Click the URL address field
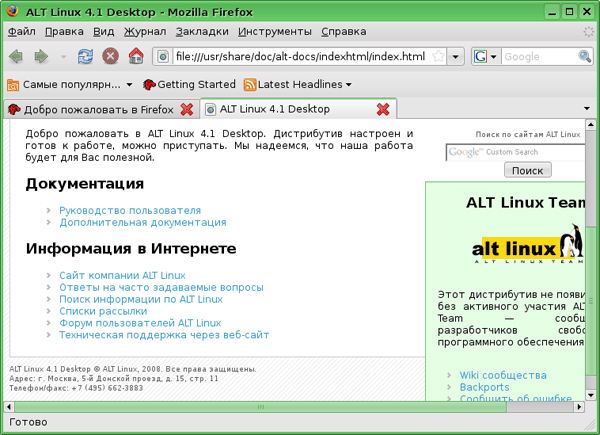The width and height of the screenshot is (600, 435). (300, 57)
